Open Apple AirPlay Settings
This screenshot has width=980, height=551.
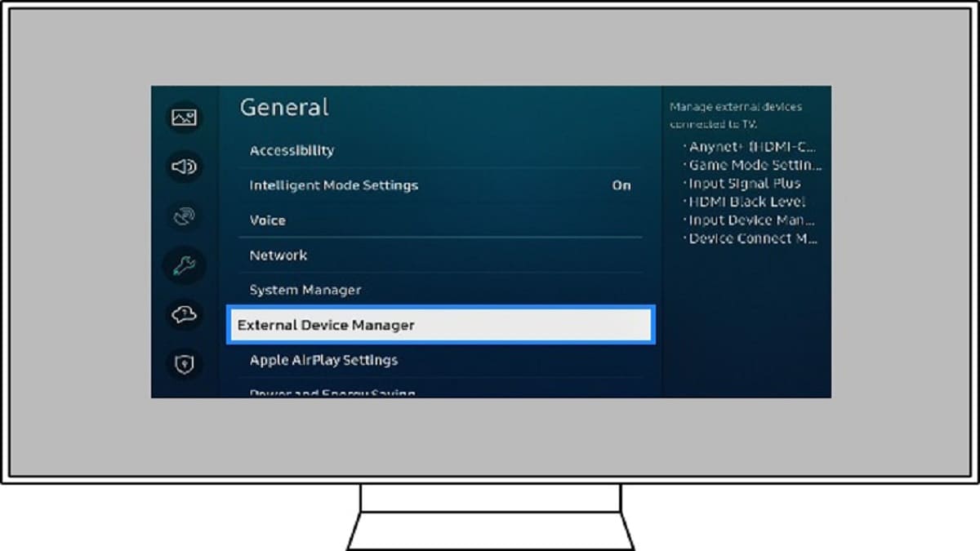click(323, 360)
